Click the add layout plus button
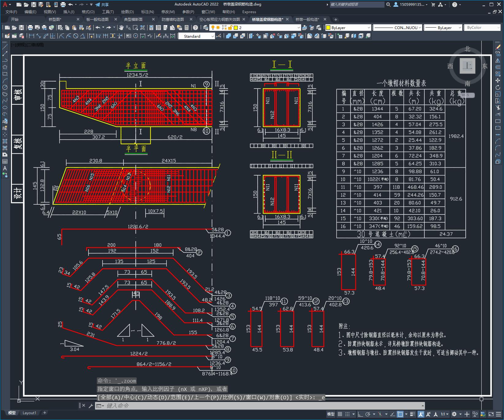Image resolution: width=504 pixels, height=420 pixels. tap(45, 413)
